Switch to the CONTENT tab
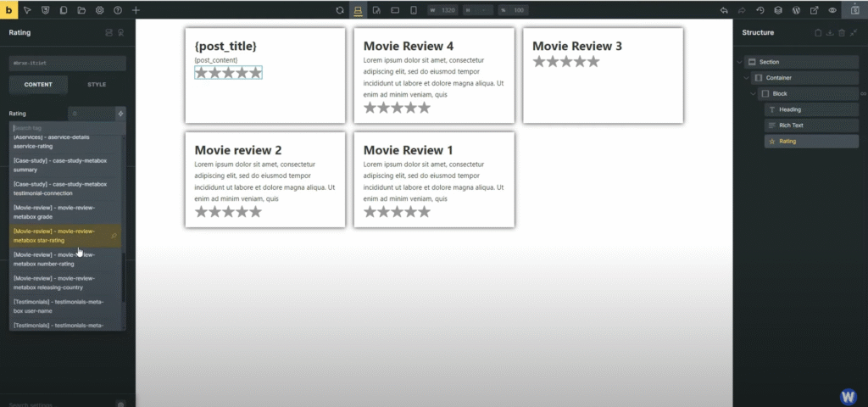This screenshot has height=407, width=868. [x=38, y=85]
